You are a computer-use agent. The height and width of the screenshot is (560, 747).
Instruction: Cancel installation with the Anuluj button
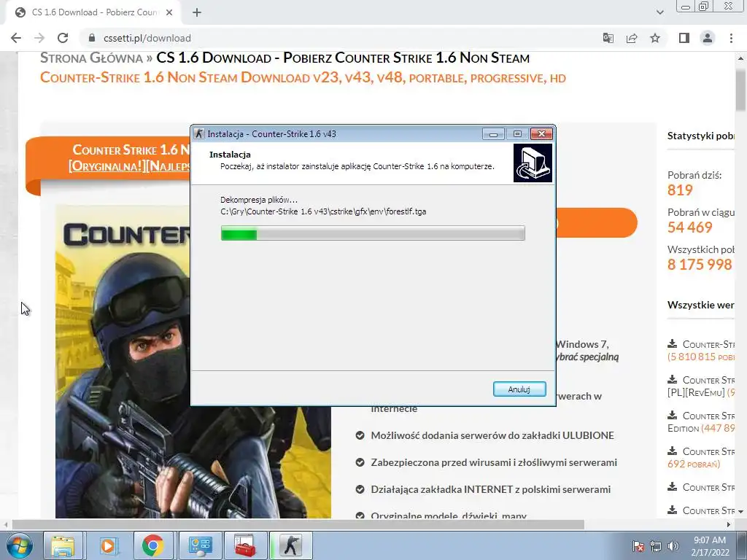[x=519, y=389]
